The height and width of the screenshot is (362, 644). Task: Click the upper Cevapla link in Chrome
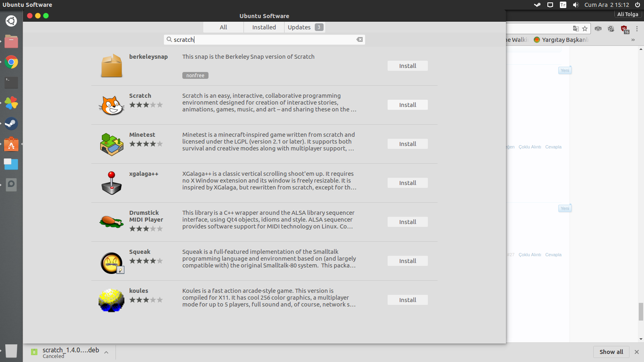(x=553, y=147)
